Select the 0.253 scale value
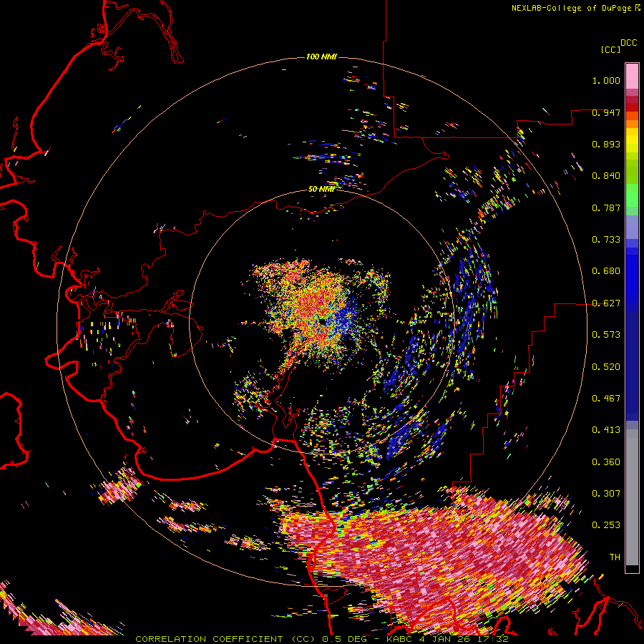Image resolution: width=644 pixels, height=644 pixels. (606, 525)
